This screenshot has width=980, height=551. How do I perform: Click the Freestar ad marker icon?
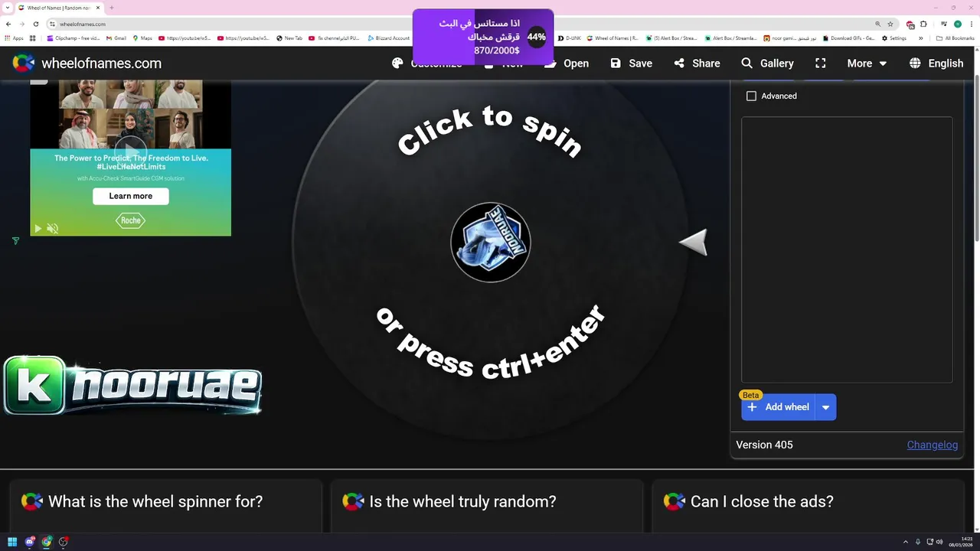pyautogui.click(x=15, y=241)
